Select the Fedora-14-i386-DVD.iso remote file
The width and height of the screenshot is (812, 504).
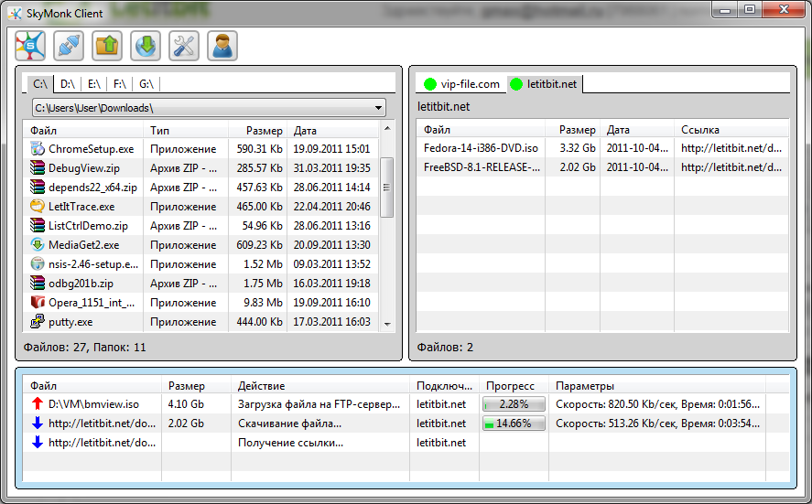pyautogui.click(x=481, y=148)
